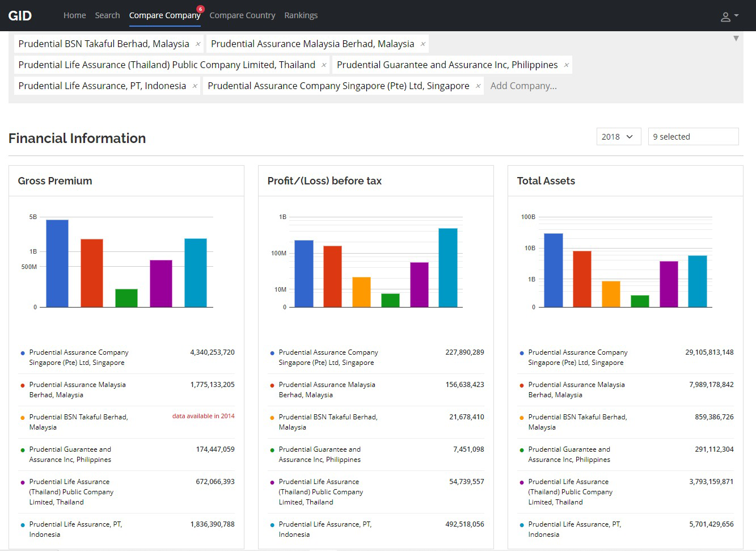
Task: Click the Financial Information heading
Action: pyautogui.click(x=77, y=138)
